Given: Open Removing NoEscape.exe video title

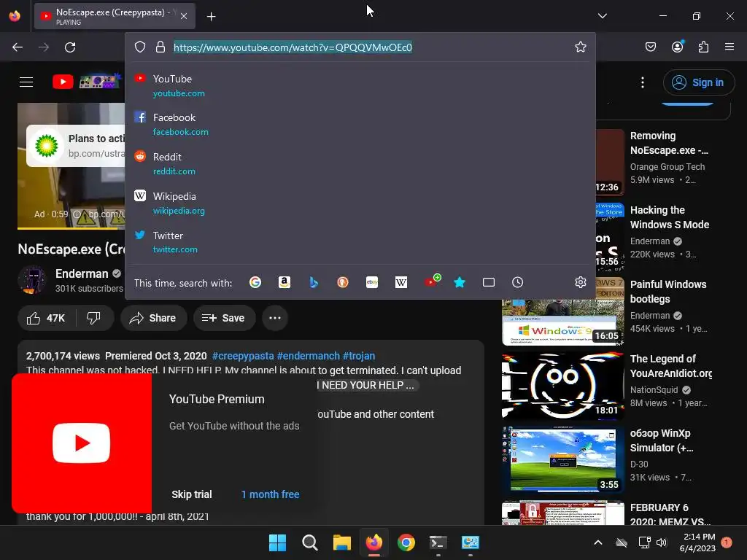Looking at the screenshot, I should click(669, 143).
